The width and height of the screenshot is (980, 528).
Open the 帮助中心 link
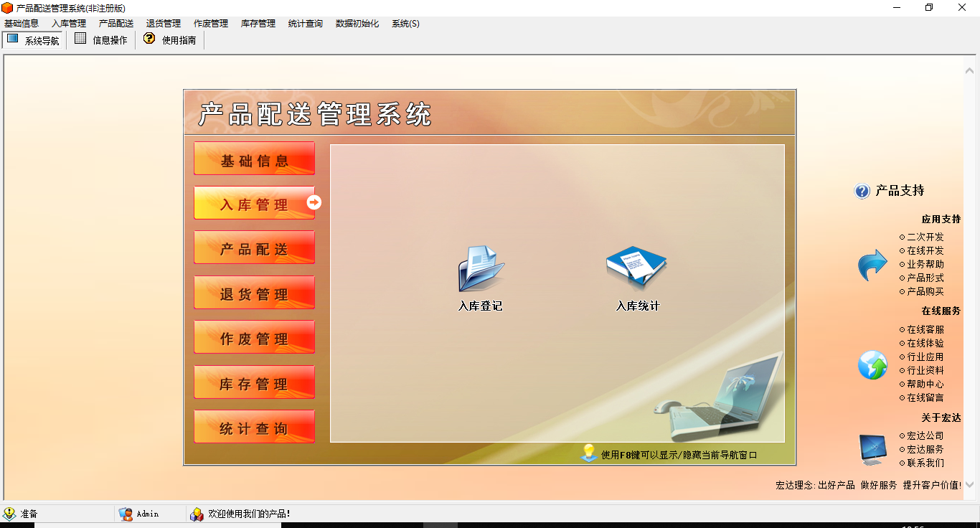(925, 384)
